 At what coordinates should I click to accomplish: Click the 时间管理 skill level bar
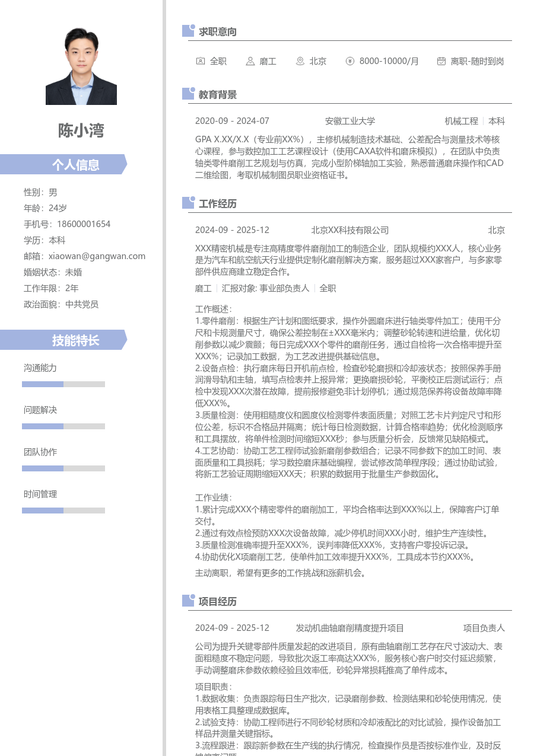point(63,511)
